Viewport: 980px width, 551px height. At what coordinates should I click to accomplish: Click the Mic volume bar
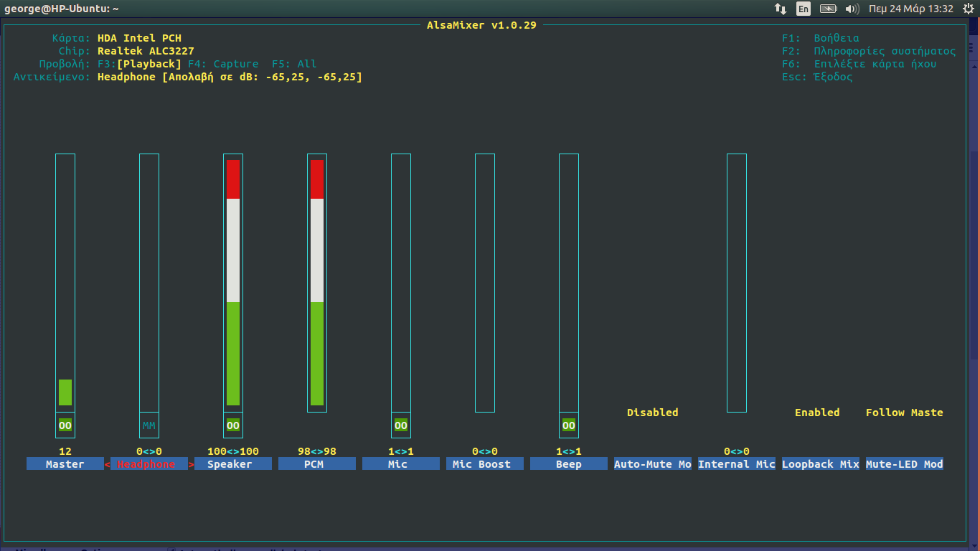[401, 283]
